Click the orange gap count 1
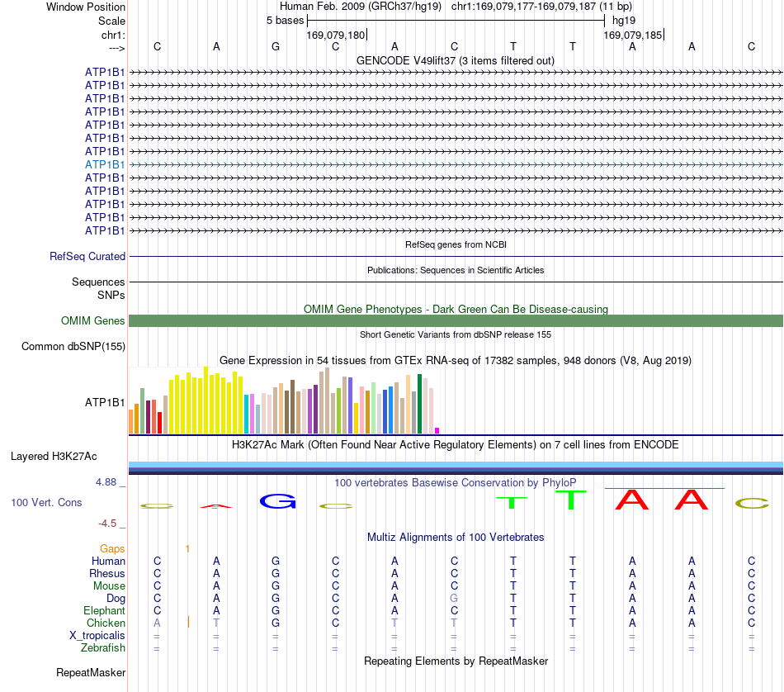Screen dimensions: 784x692 (x=187, y=549)
